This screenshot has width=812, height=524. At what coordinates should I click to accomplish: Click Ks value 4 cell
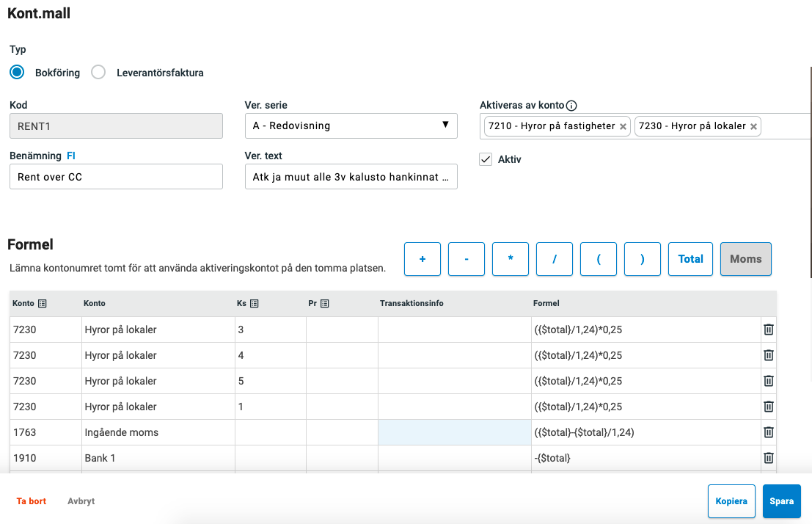[x=271, y=355]
